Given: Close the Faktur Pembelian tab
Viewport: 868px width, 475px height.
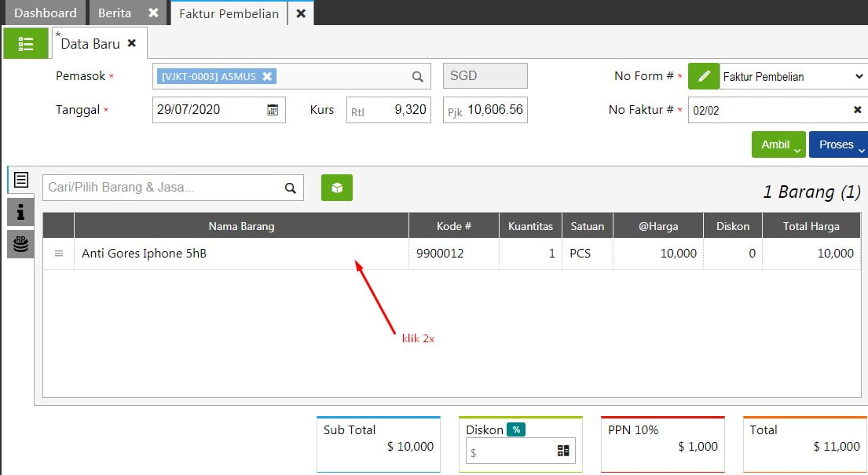Looking at the screenshot, I should pos(301,13).
